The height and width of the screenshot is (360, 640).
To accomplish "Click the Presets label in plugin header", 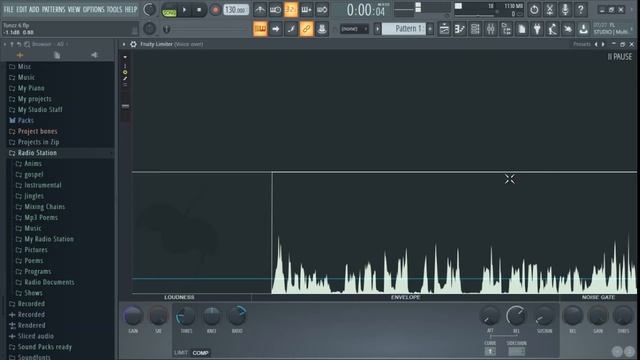I will [x=582, y=44].
